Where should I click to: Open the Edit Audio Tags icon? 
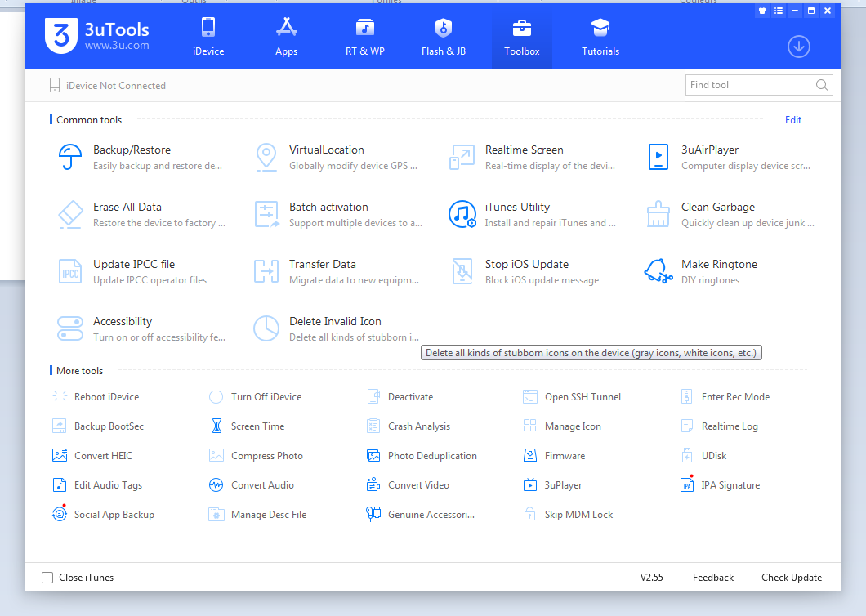tap(60, 485)
